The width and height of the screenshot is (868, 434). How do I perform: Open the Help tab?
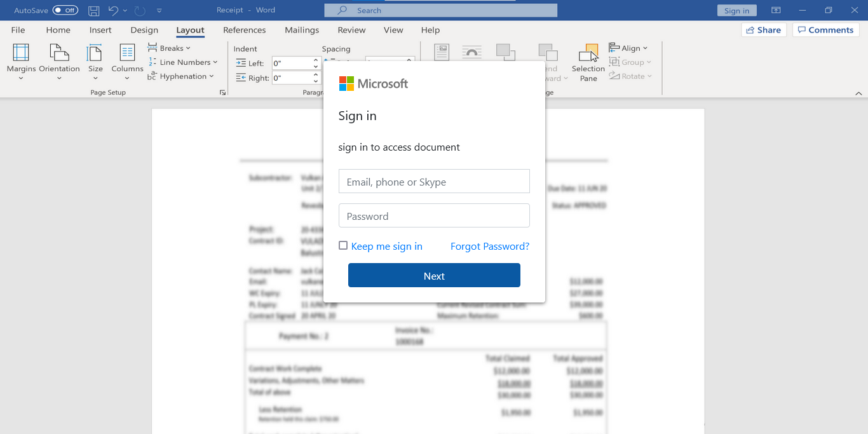point(430,30)
